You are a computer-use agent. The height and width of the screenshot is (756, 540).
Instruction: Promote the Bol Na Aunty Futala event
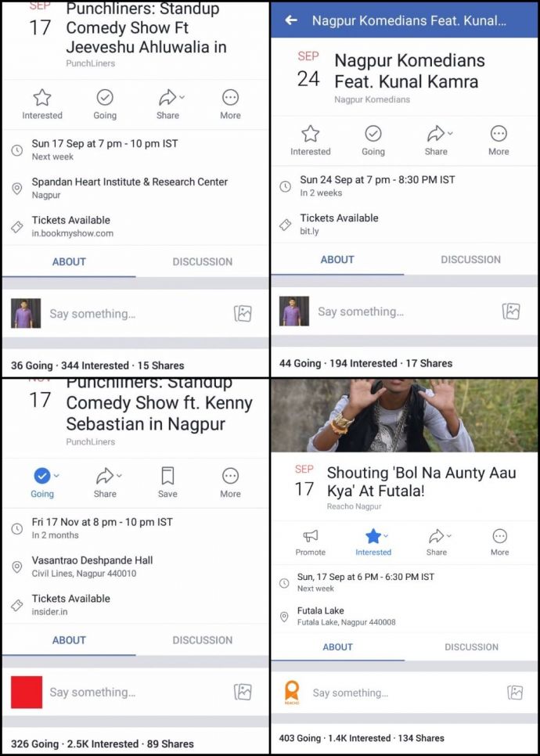[310, 542]
